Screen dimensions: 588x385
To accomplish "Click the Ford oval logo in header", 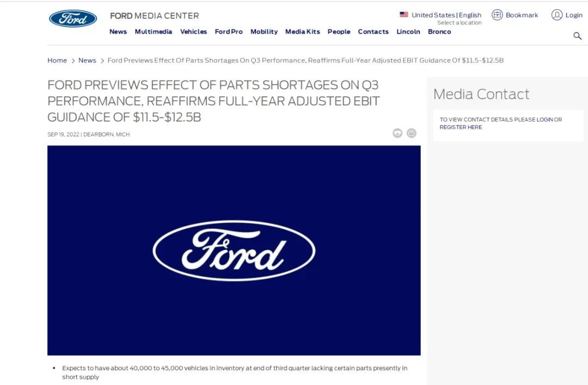I will pyautogui.click(x=73, y=18).
